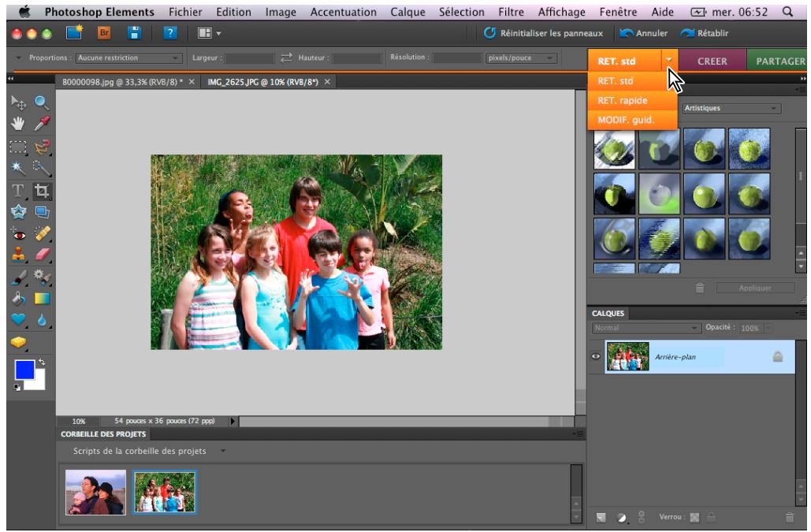811x532 pixels.
Task: Toggle the transparency lock in Verrou options
Action: coord(695,517)
